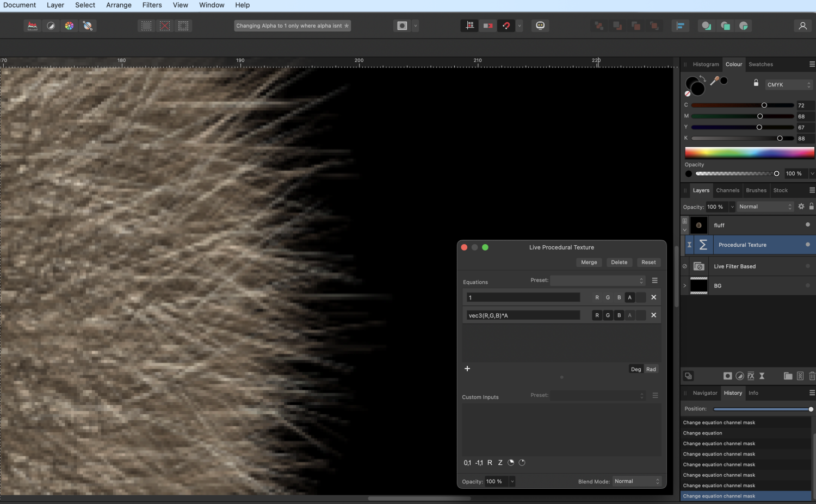Open the Equations Preset dropdown
This screenshot has height=504, width=816.
tap(597, 281)
